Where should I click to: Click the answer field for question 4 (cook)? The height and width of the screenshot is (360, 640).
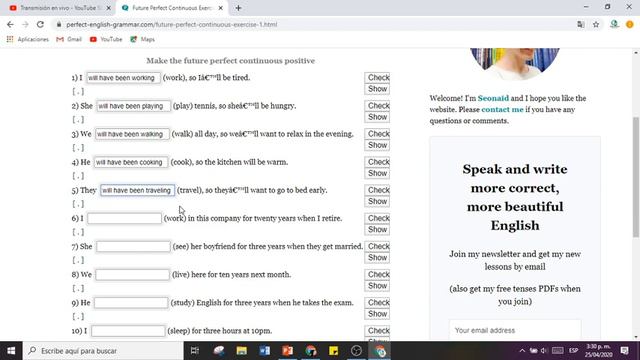pyautogui.click(x=131, y=162)
